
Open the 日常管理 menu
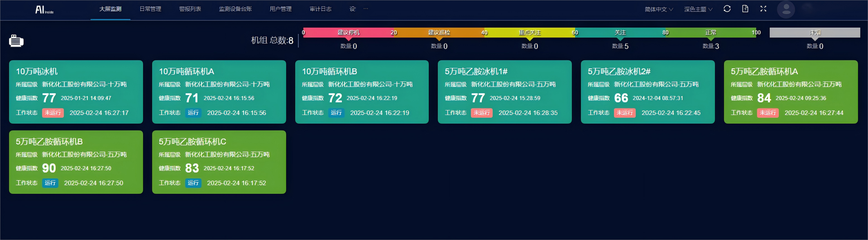(x=150, y=9)
